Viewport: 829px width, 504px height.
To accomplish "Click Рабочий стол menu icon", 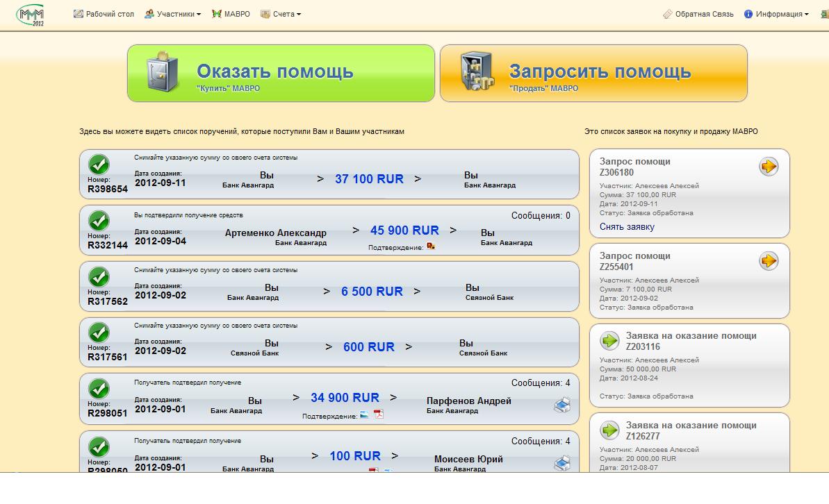I will point(79,15).
